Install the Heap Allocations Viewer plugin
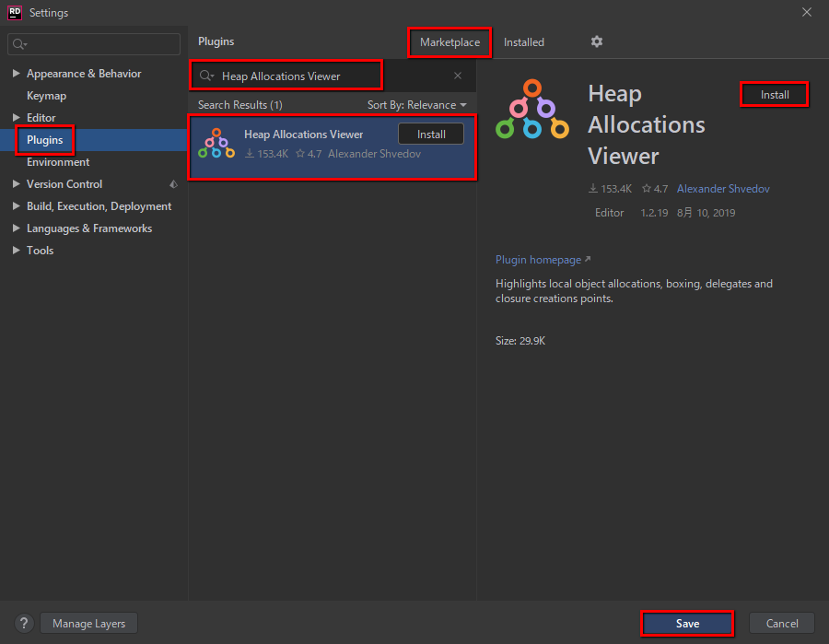The height and width of the screenshot is (644, 829). coord(430,134)
